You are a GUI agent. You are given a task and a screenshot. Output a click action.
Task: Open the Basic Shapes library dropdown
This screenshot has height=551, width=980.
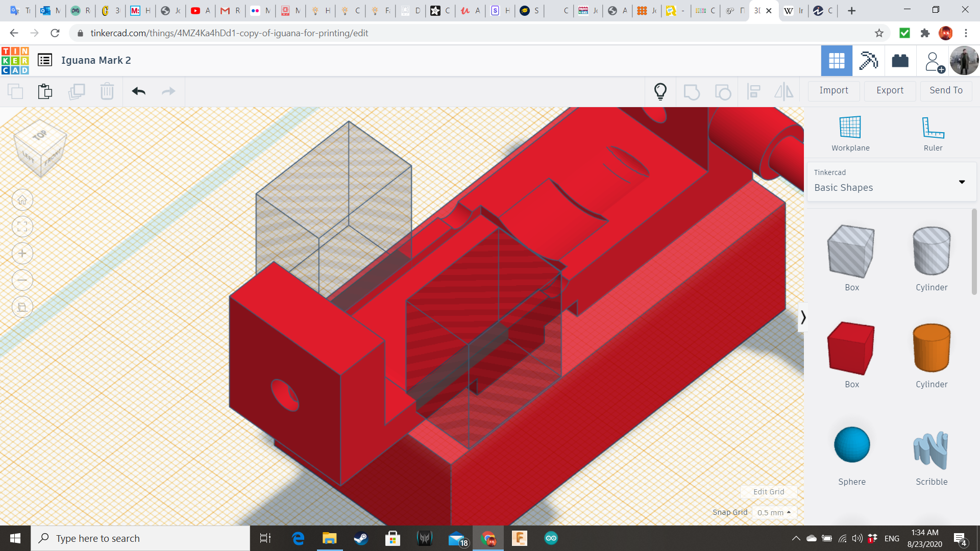(891, 182)
